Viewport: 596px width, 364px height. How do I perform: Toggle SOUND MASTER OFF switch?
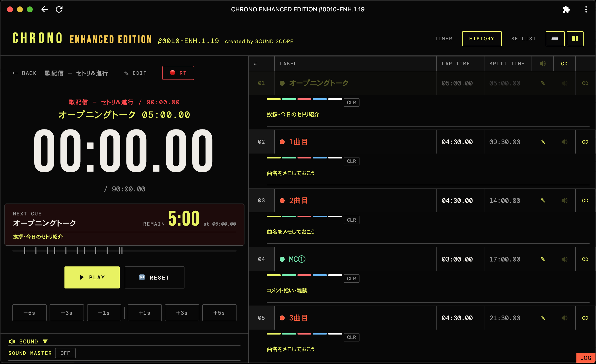[x=65, y=353]
